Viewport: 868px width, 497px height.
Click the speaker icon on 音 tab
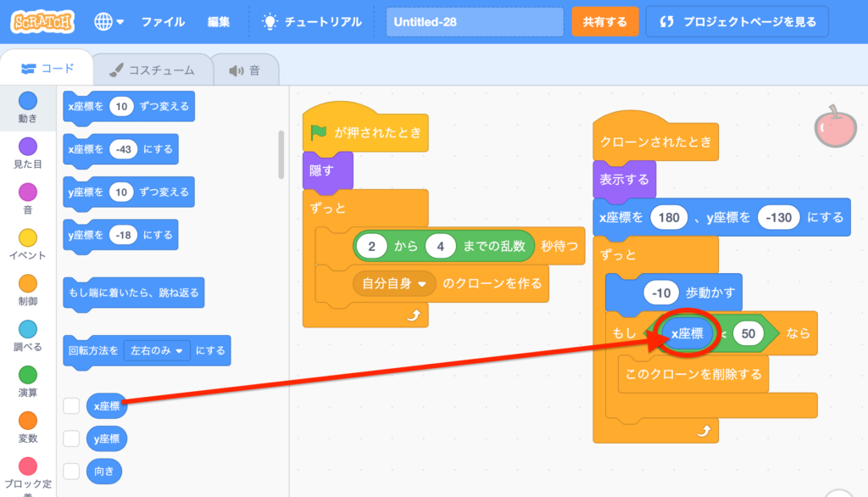click(236, 70)
